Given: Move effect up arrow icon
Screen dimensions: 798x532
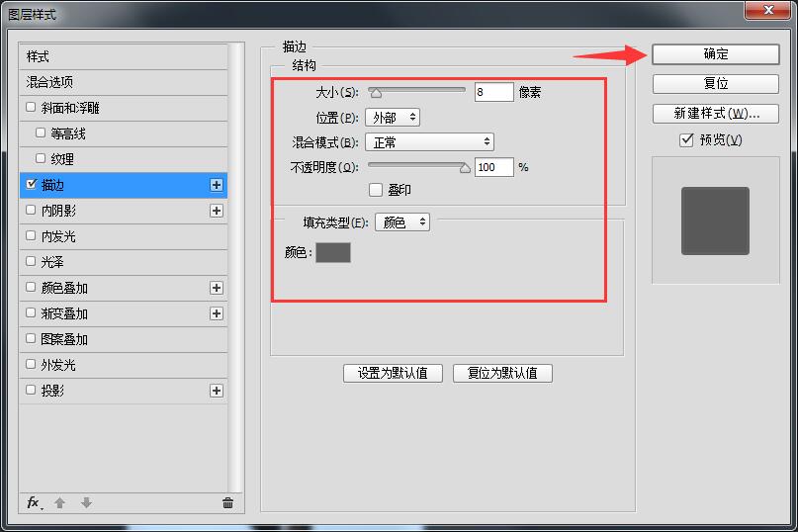Looking at the screenshot, I should (x=59, y=503).
